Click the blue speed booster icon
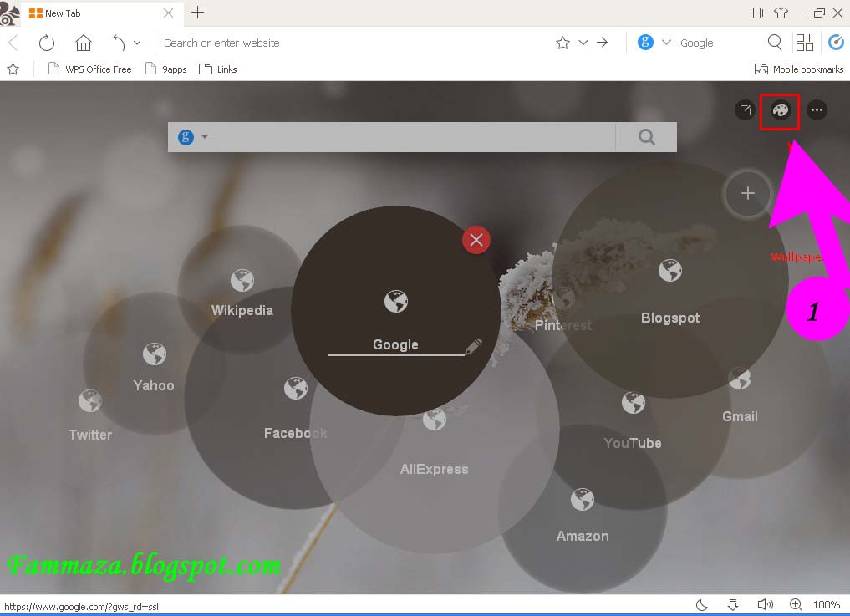Image resolution: width=850 pixels, height=616 pixels. [837, 43]
